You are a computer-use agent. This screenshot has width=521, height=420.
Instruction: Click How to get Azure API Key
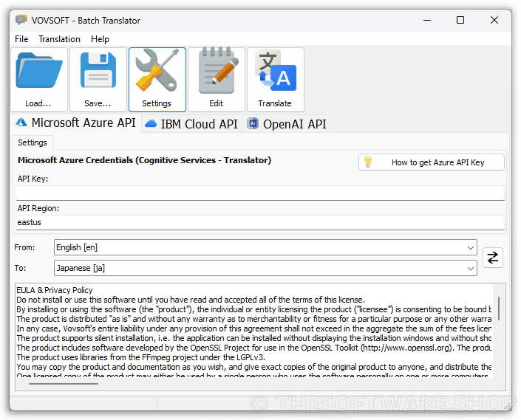pyautogui.click(x=432, y=162)
